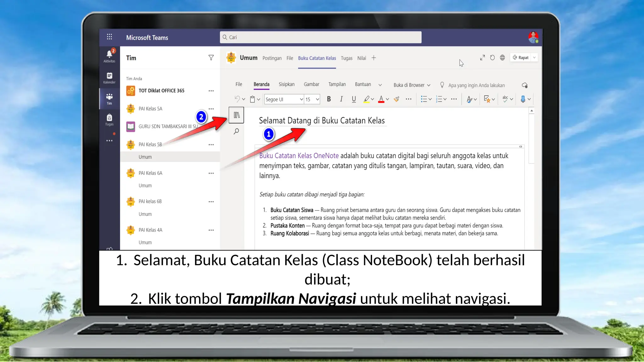Screen dimensions: 644x362
Task: Click the Buku Catatan Kelas OneNote link
Action: pyautogui.click(x=299, y=156)
